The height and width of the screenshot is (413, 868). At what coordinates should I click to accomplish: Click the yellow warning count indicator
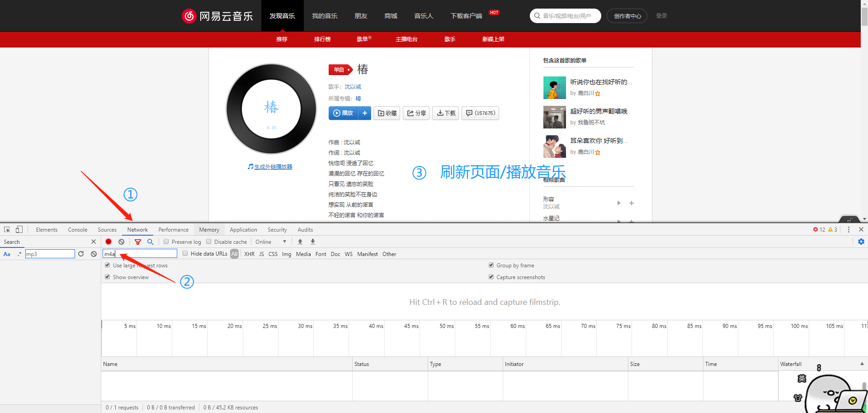(833, 229)
